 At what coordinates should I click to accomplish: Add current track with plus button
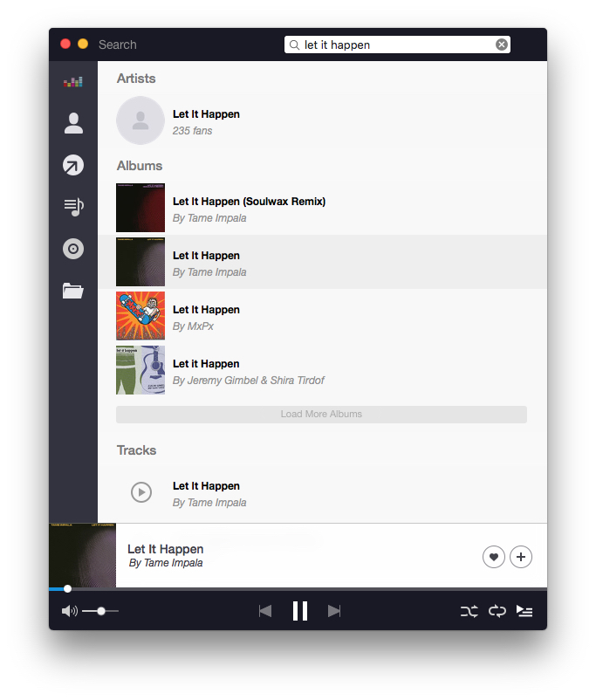(x=521, y=557)
